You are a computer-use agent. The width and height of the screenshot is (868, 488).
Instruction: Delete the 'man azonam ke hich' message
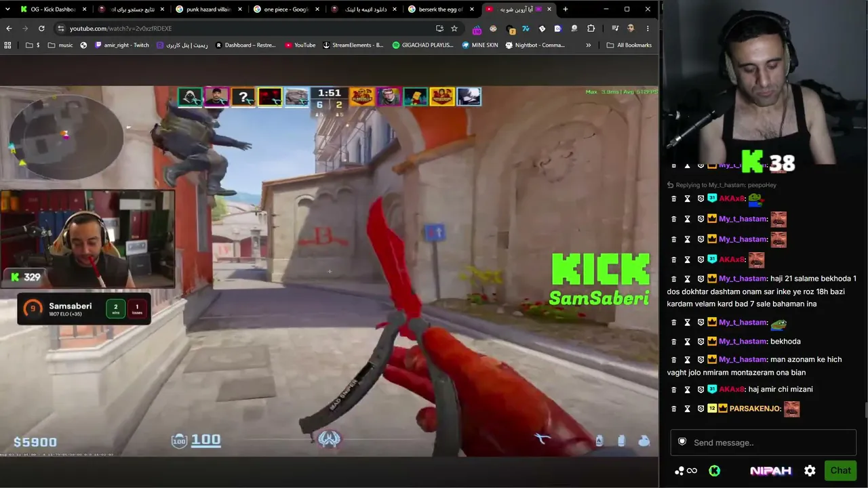[673, 360]
